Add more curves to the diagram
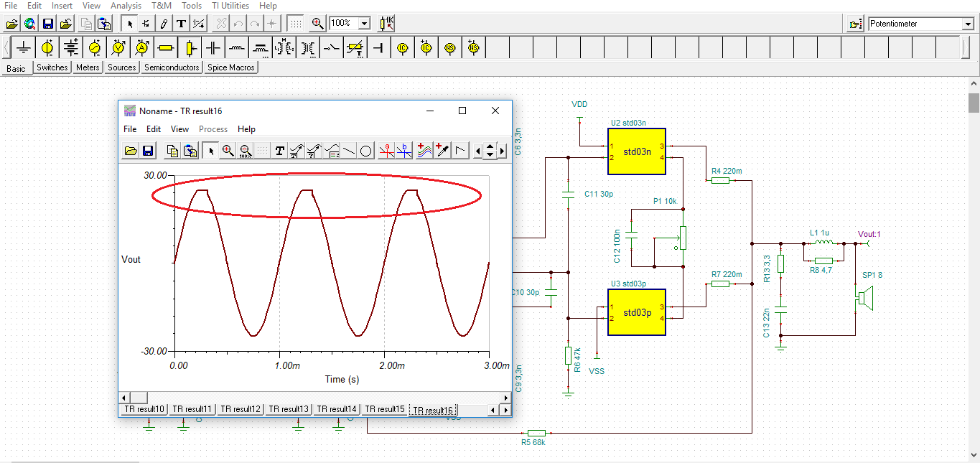Screen dimensions: 980x463 pyautogui.click(x=425, y=151)
